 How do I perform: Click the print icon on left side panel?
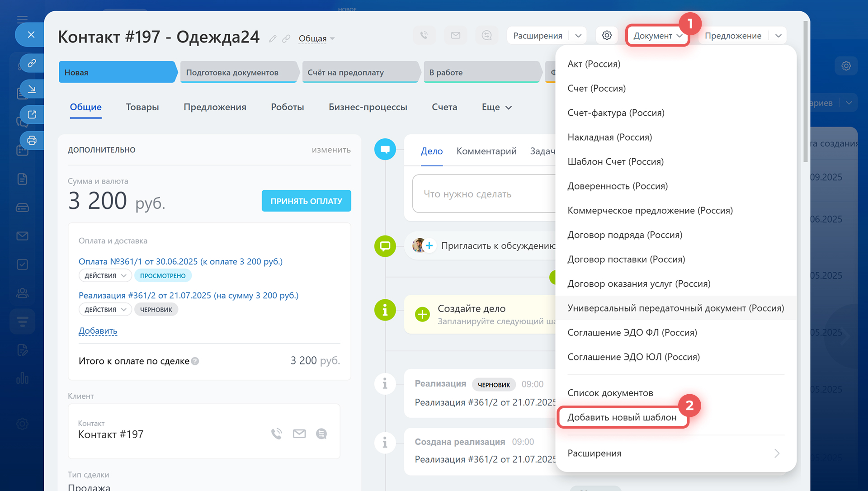pos(32,140)
